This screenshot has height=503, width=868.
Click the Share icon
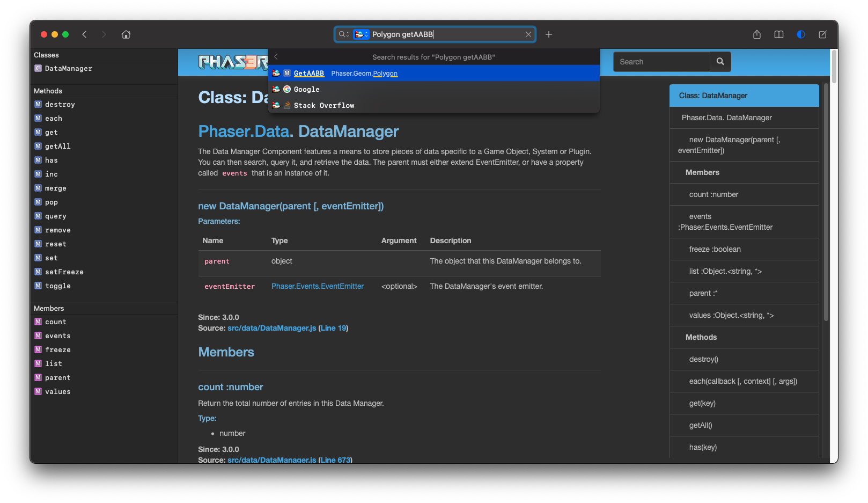(756, 34)
